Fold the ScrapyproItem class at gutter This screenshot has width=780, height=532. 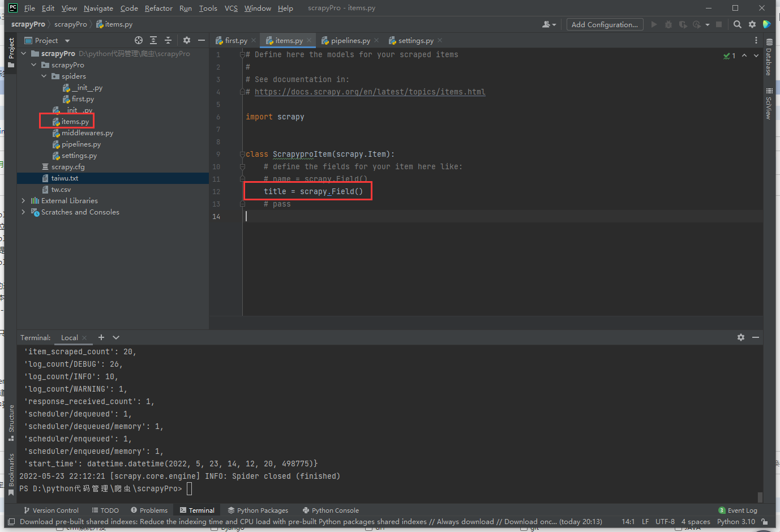click(x=242, y=154)
